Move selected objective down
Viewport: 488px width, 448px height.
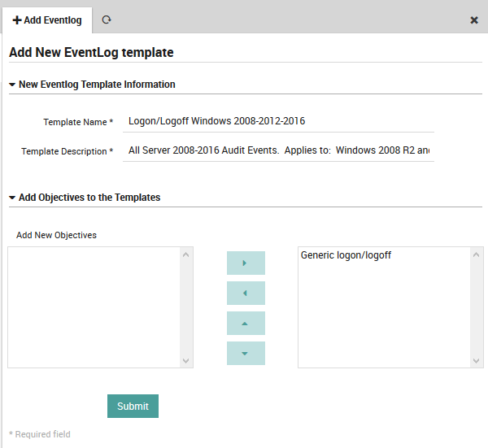tap(246, 353)
